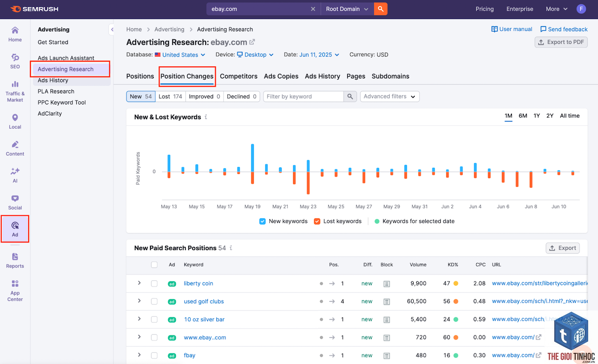Expand the used golf clubs row
The image size is (598, 364).
[x=139, y=301]
